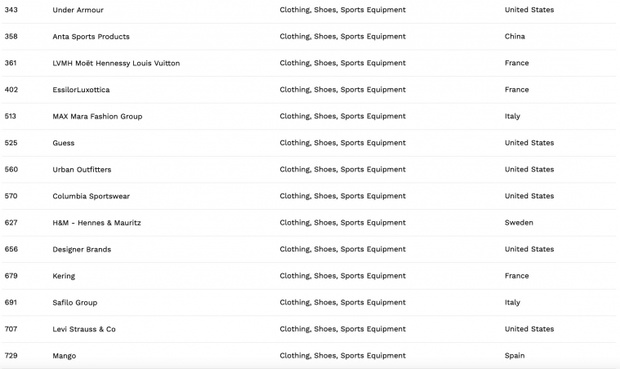Click the category cell in the Safilo Group row

[342, 303]
